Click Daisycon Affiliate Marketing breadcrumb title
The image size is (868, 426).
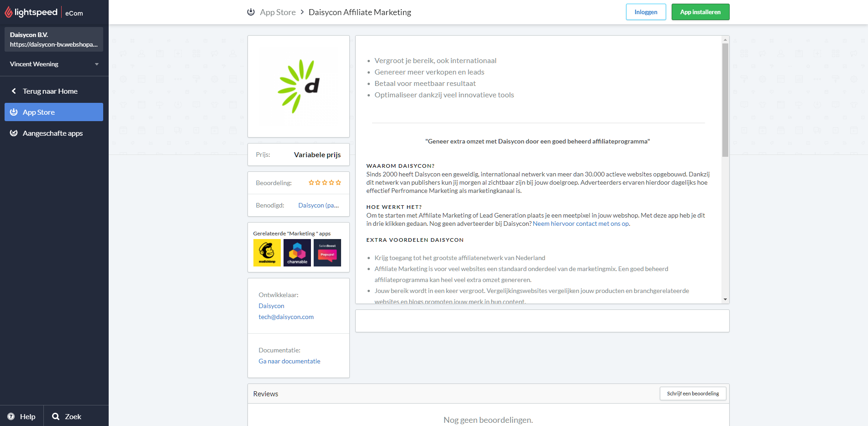[360, 12]
